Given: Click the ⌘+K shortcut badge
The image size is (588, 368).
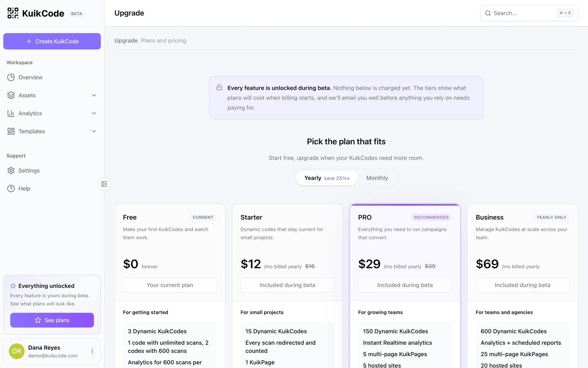Looking at the screenshot, I should click(x=565, y=13).
